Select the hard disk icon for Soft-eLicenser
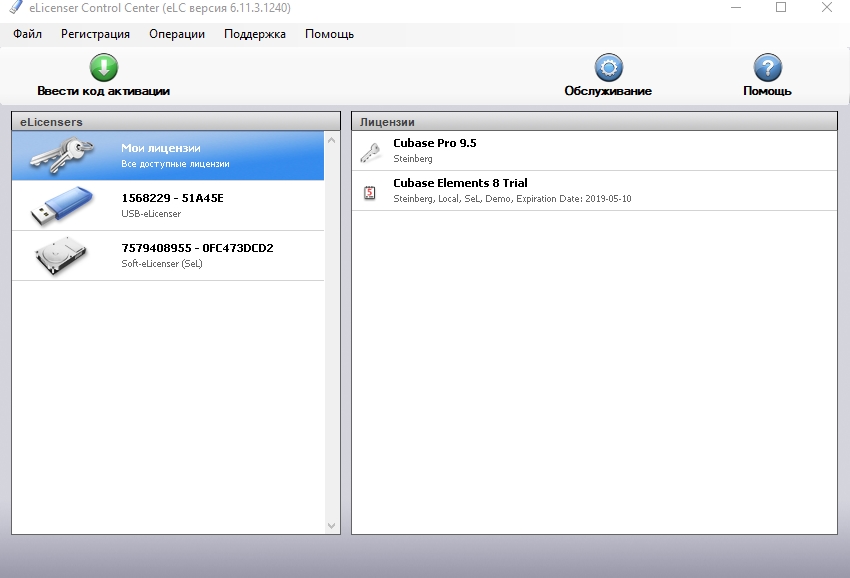850x578 pixels. 61,255
